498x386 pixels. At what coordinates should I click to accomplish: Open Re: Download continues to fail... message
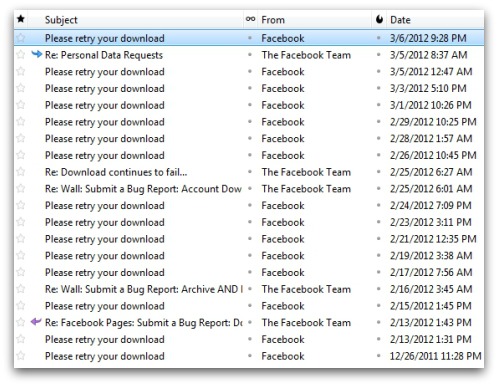point(116,172)
